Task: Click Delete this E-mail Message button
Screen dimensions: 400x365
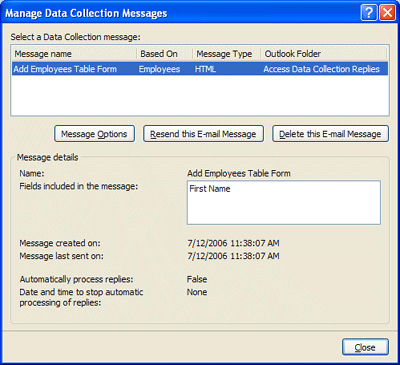Action: [x=330, y=134]
